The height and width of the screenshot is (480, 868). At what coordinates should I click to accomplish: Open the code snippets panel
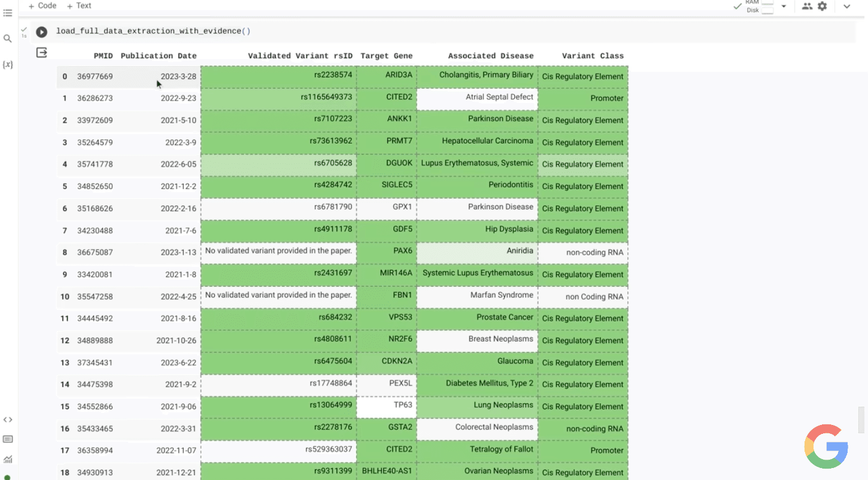8,420
